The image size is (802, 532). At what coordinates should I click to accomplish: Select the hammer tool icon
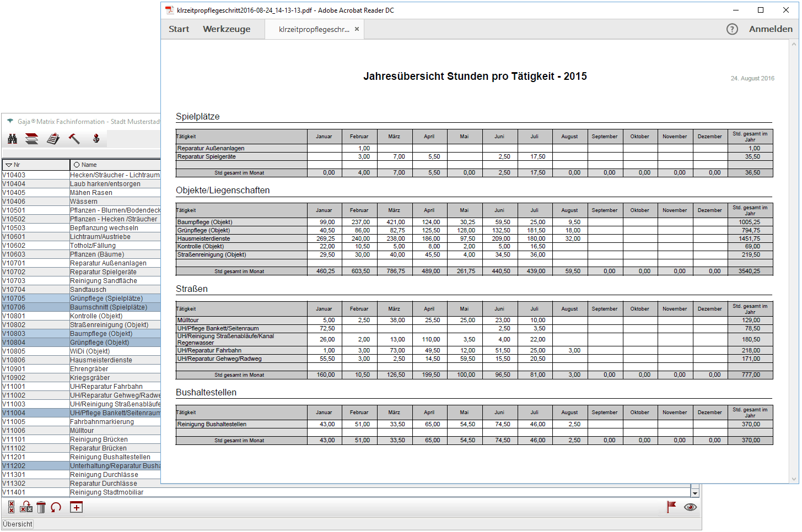click(74, 139)
